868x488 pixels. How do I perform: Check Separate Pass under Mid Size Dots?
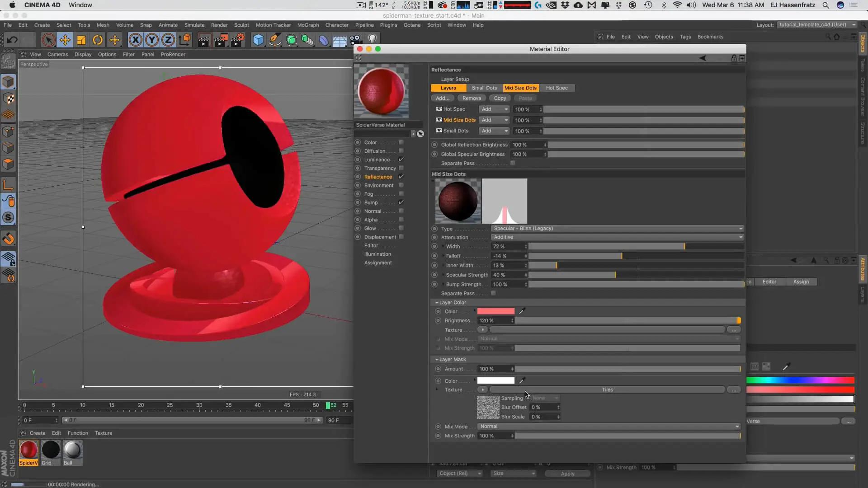click(x=493, y=293)
